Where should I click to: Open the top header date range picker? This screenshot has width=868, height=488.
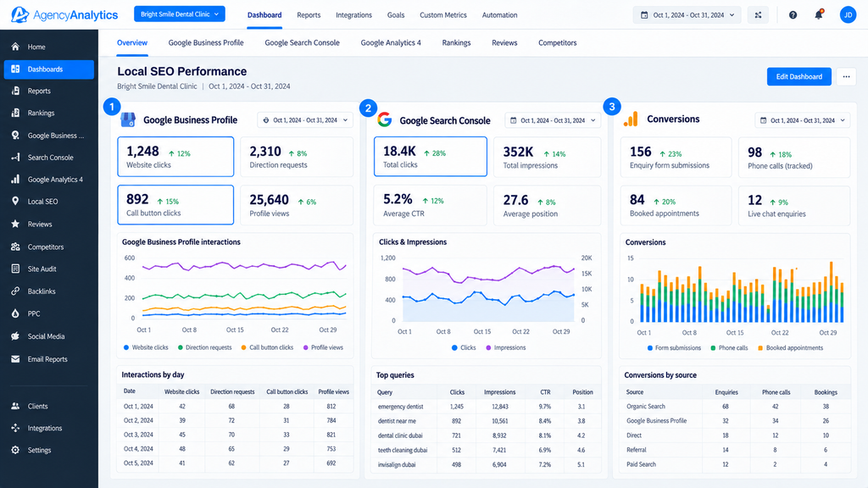(x=687, y=15)
